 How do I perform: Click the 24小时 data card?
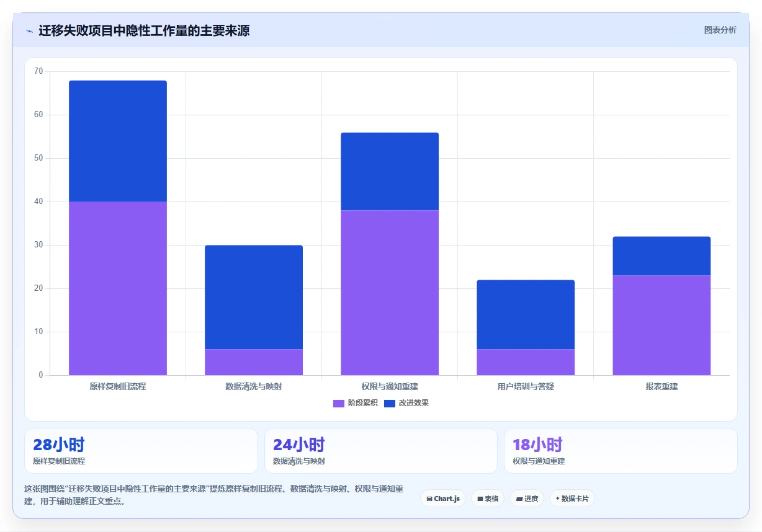[x=381, y=451]
